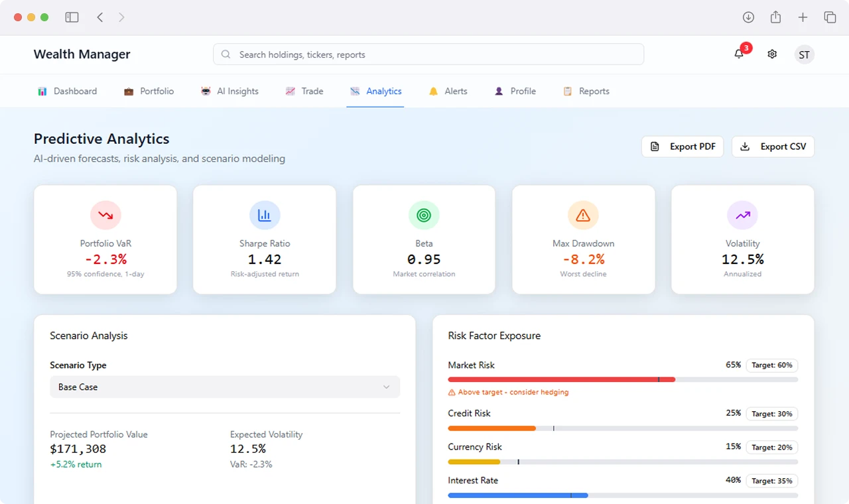
Task: Open the notifications bell
Action: click(x=739, y=54)
